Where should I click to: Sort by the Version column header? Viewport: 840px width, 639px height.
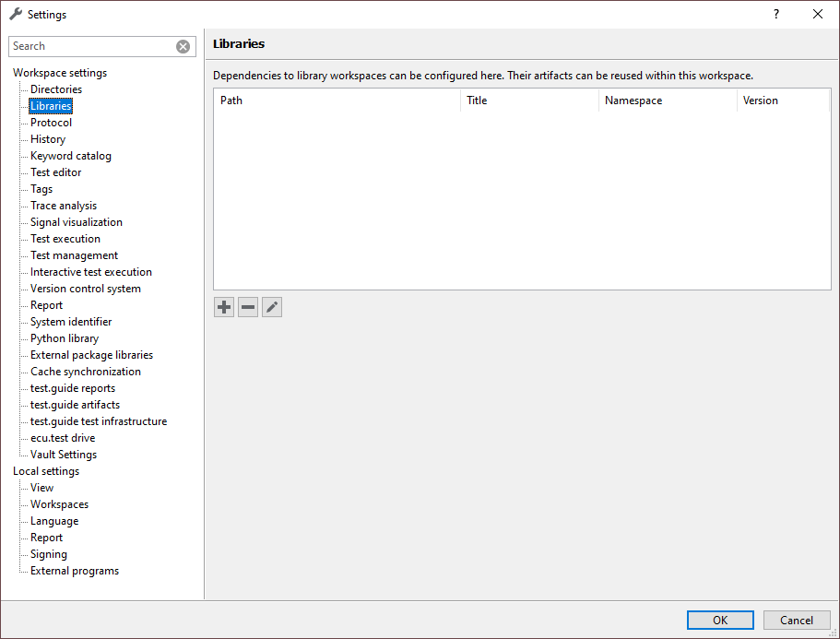pos(783,101)
